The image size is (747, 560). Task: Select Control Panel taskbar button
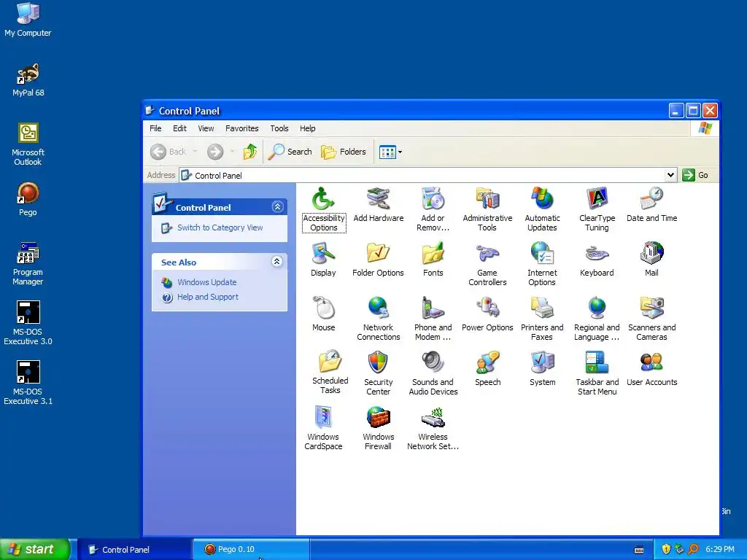pos(134,550)
